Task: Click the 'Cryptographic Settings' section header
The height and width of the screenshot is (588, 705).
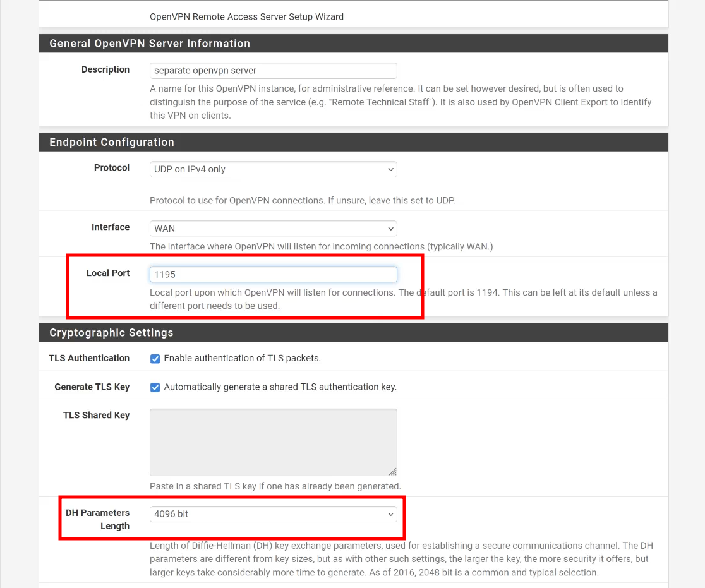Action: (111, 333)
